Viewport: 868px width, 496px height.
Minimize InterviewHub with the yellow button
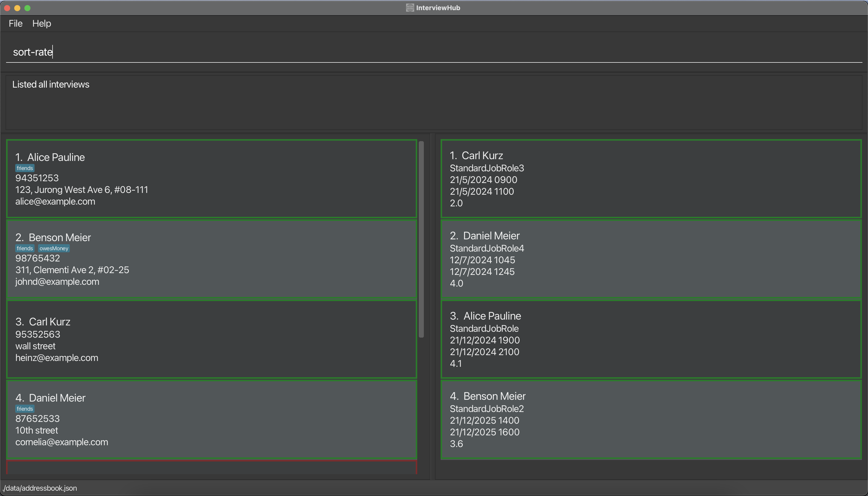(17, 8)
